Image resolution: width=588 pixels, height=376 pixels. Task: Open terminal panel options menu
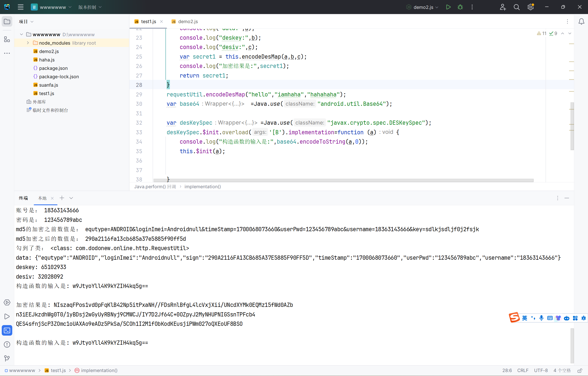557,198
